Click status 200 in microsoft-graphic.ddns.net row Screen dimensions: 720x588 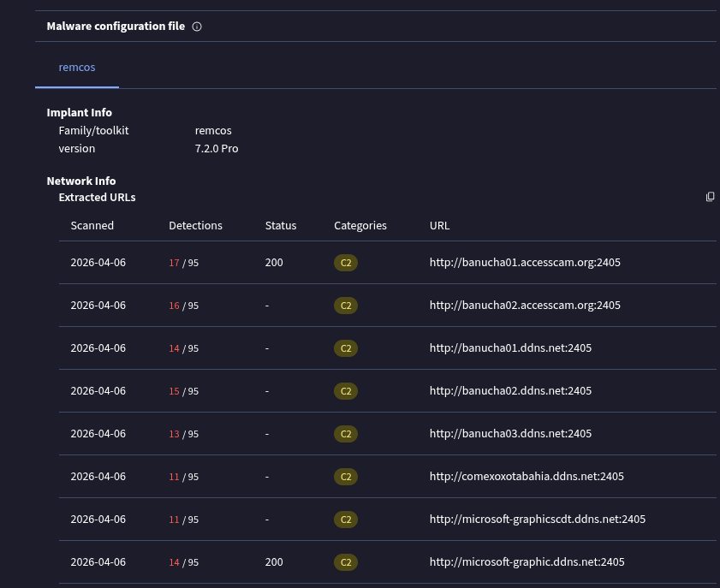pyautogui.click(x=274, y=561)
